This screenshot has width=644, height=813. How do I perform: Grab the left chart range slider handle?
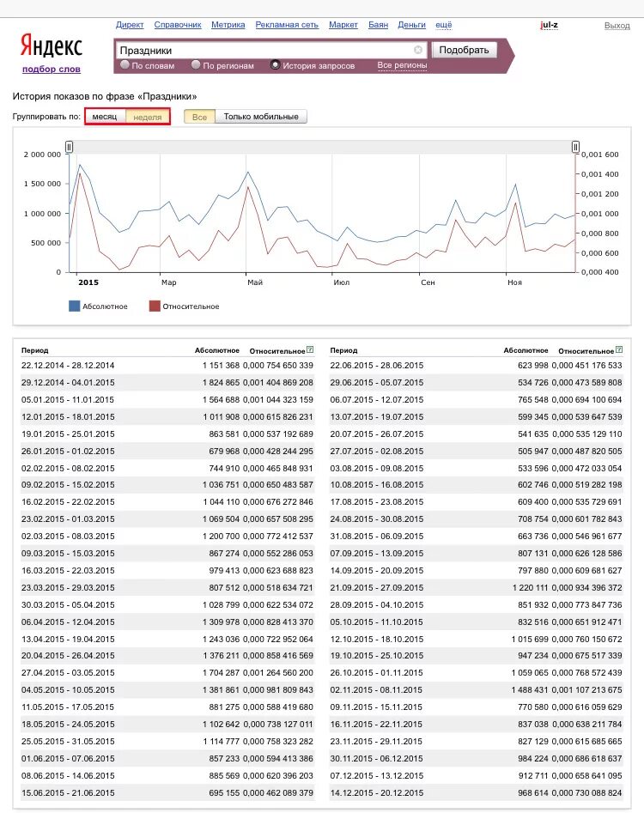pyautogui.click(x=69, y=148)
